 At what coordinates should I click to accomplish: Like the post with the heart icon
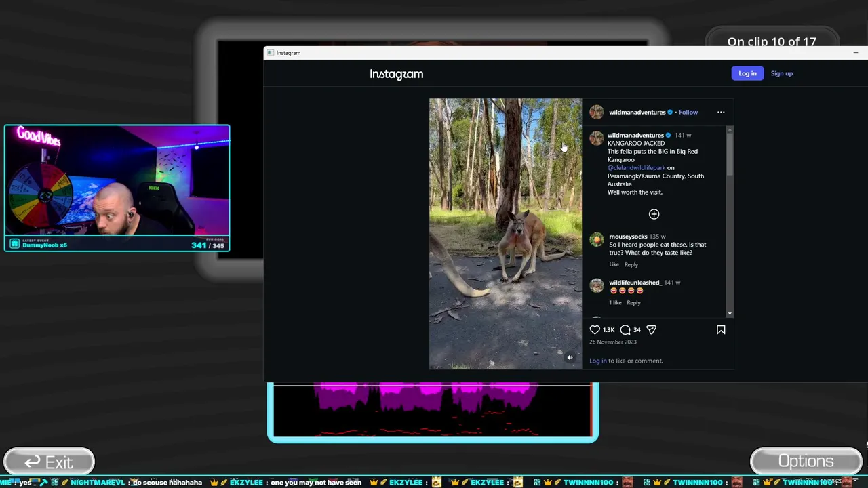point(595,330)
